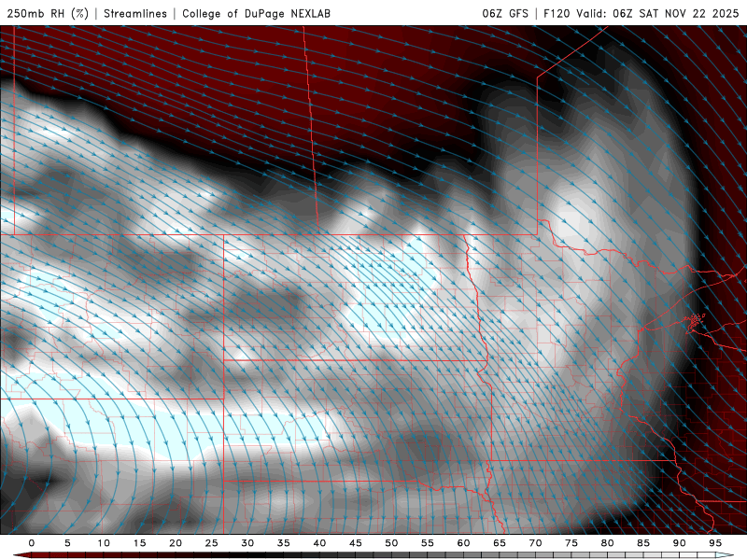The height and width of the screenshot is (560, 747).
Task: Select the '50' percent legend label
Action: pos(391,543)
